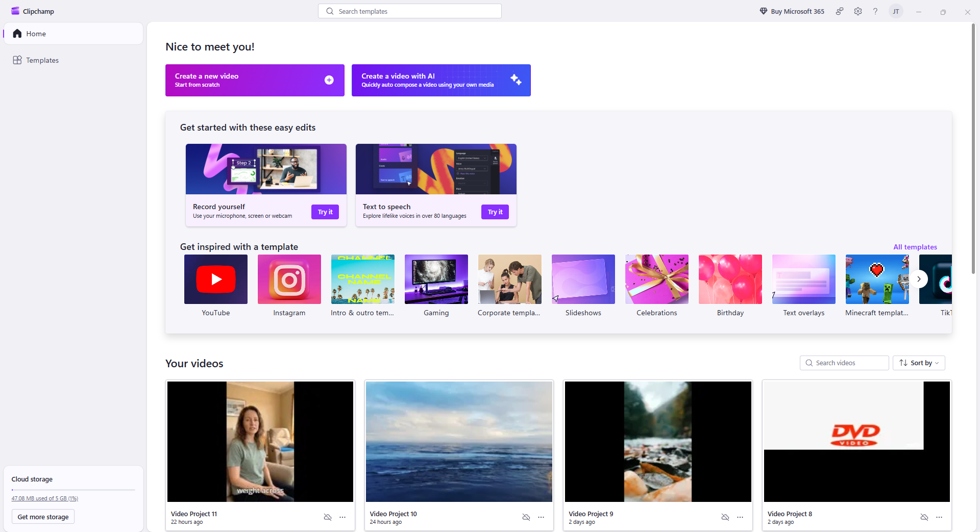The image size is (980, 532).
Task: Click the AI sparkle icon on Create a video with AI
Action: 516,80
